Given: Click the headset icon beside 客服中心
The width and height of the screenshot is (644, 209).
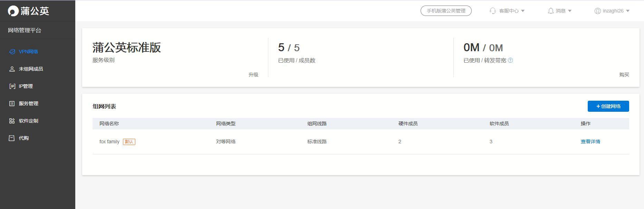Looking at the screenshot, I should coord(493,11).
